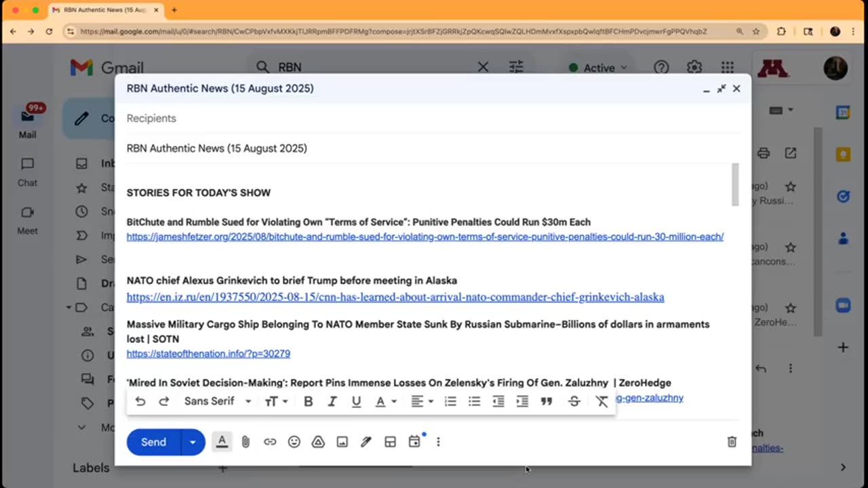Click the pen icon in compose bottom bar
868x488 pixels.
click(366, 442)
